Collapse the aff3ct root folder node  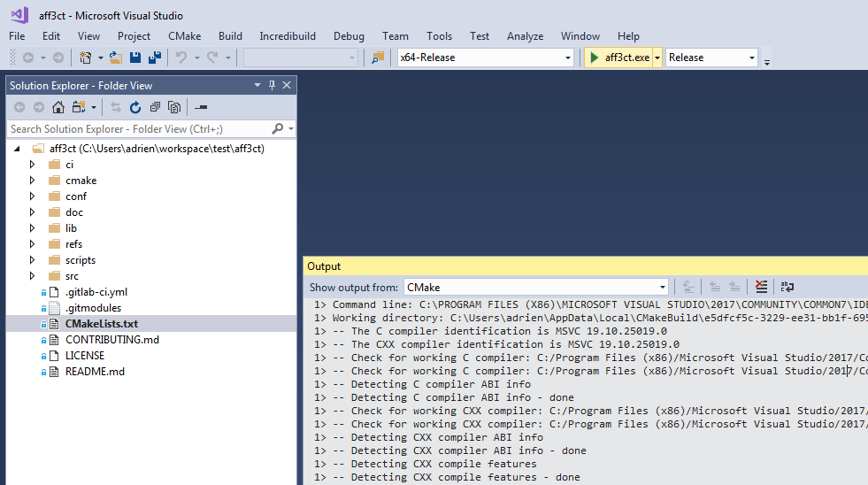tap(17, 149)
